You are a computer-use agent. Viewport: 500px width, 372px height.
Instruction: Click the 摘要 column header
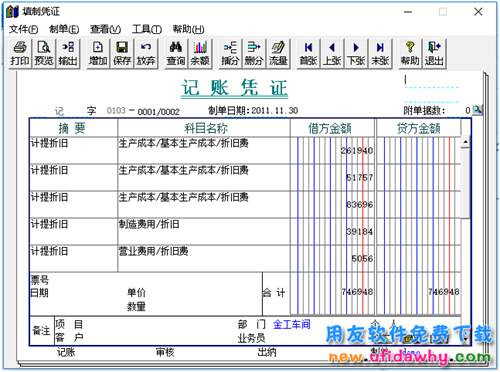[73, 128]
